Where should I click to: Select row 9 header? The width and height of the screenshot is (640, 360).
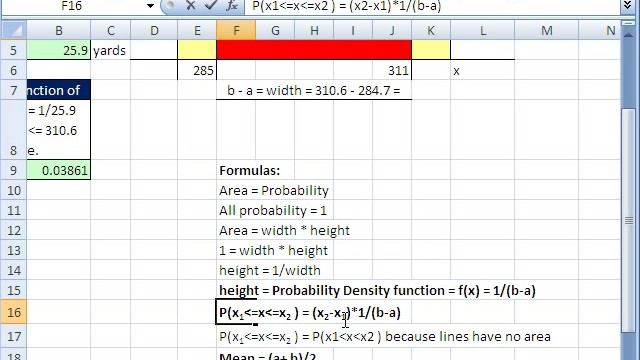(x=14, y=170)
